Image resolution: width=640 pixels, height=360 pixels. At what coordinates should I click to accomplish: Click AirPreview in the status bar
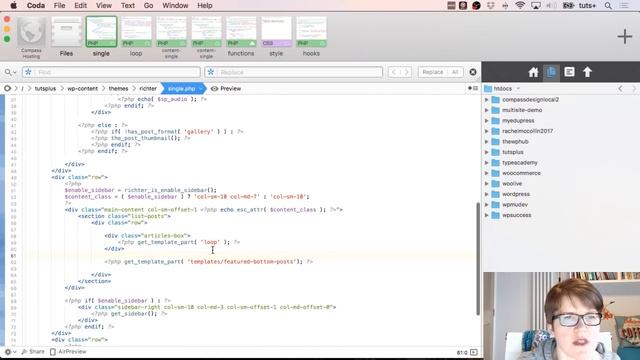coord(68,352)
